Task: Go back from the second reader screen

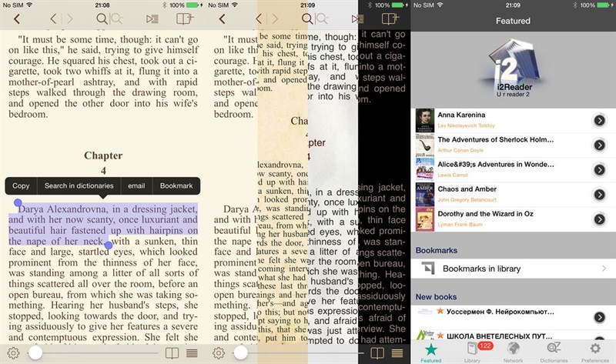Action: point(222,18)
